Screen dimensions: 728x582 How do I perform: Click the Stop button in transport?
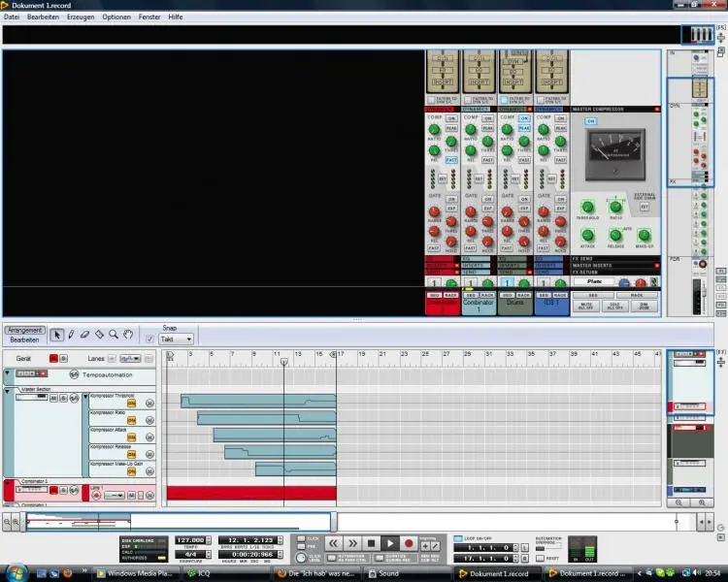click(x=371, y=544)
